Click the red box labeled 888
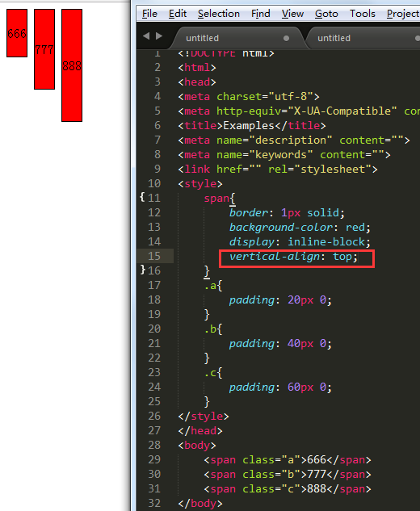The height and width of the screenshot is (511, 420). [72, 65]
